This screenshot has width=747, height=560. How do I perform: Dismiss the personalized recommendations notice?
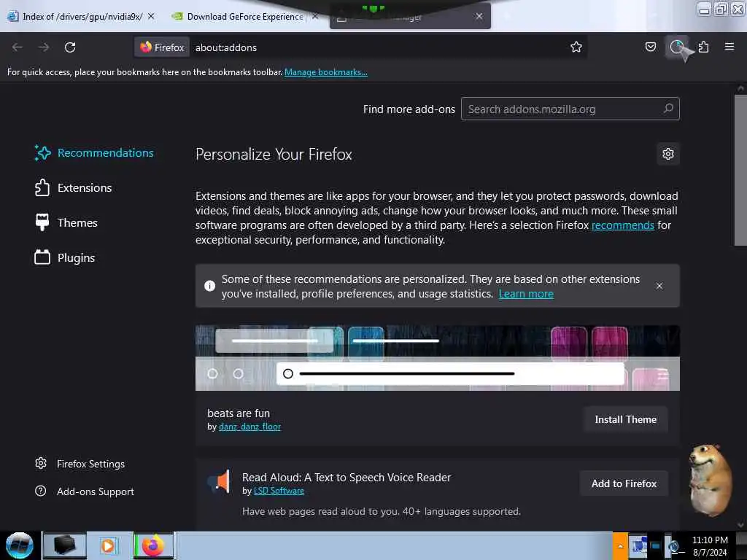[x=659, y=286]
